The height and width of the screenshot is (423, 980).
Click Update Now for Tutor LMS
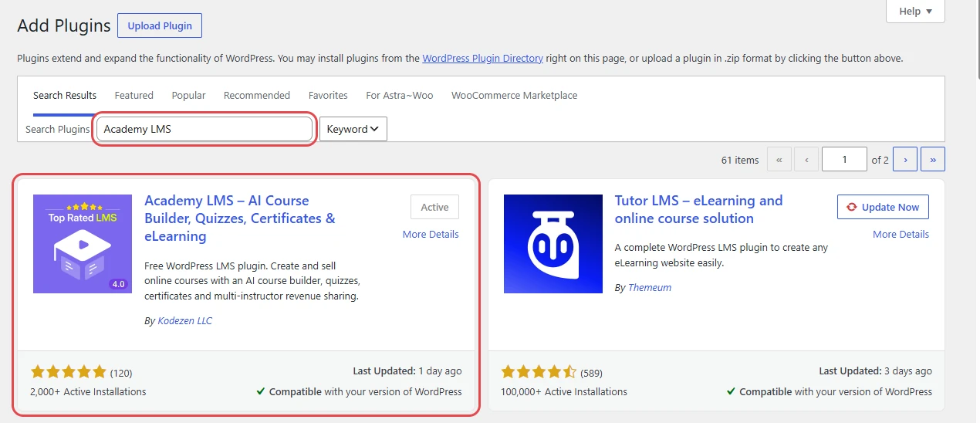(883, 207)
